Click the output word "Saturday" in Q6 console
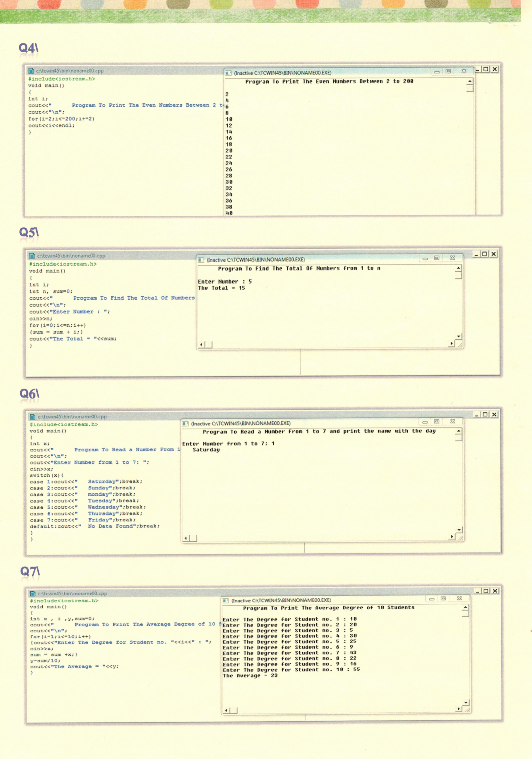Image resolution: width=532 pixels, height=759 pixels. (206, 450)
